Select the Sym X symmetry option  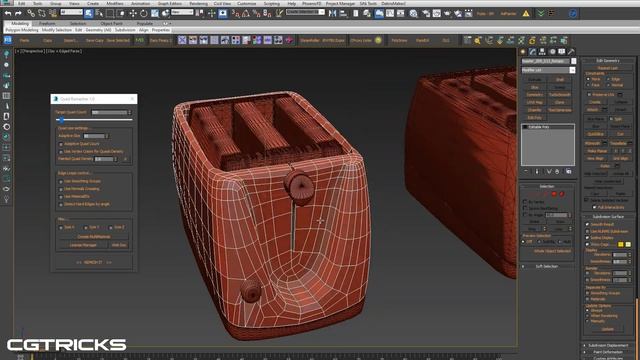(61, 227)
